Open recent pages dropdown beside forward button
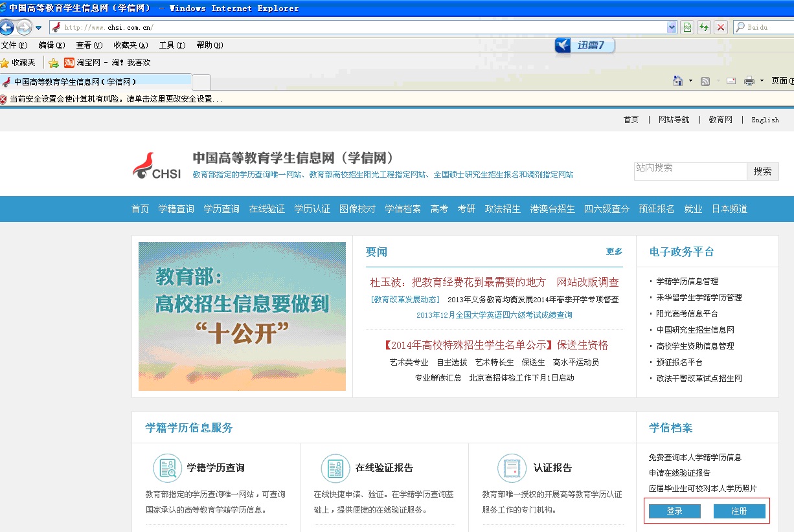Screen dimensions: 794x532 [x=39, y=27]
